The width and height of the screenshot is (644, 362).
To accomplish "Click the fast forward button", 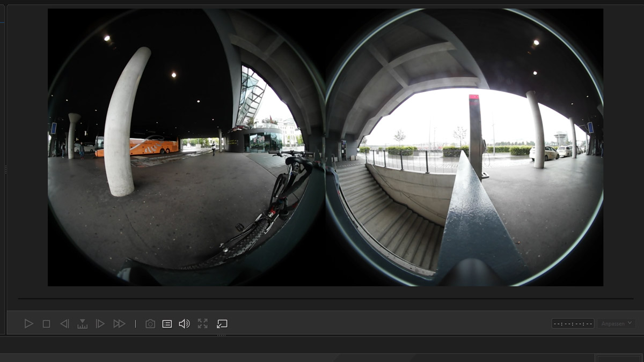I will click(119, 324).
